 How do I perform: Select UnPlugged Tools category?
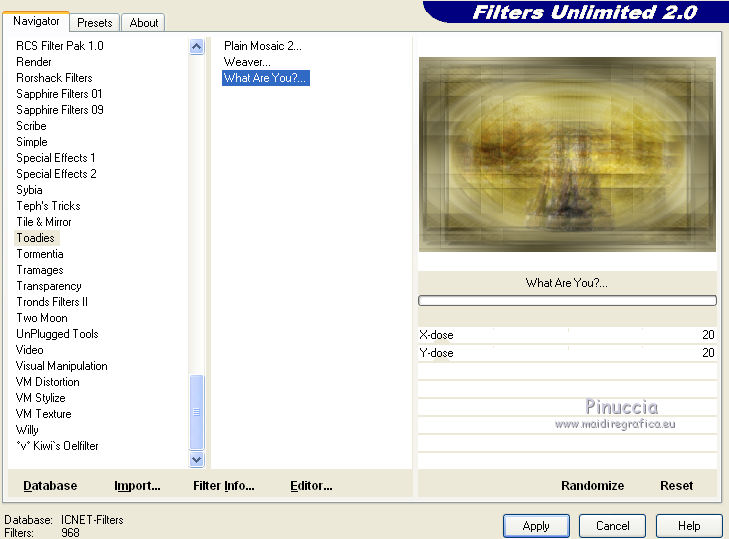pos(57,334)
